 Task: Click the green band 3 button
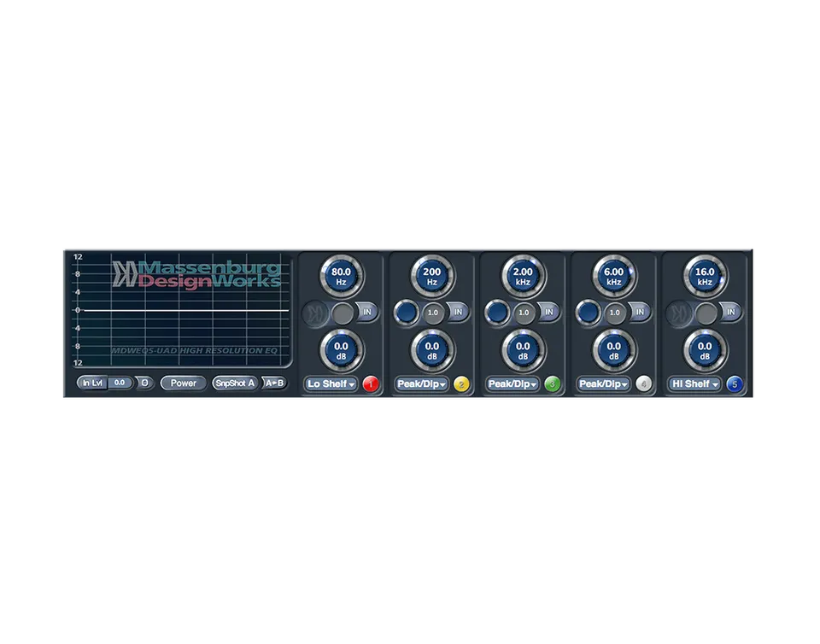[553, 384]
